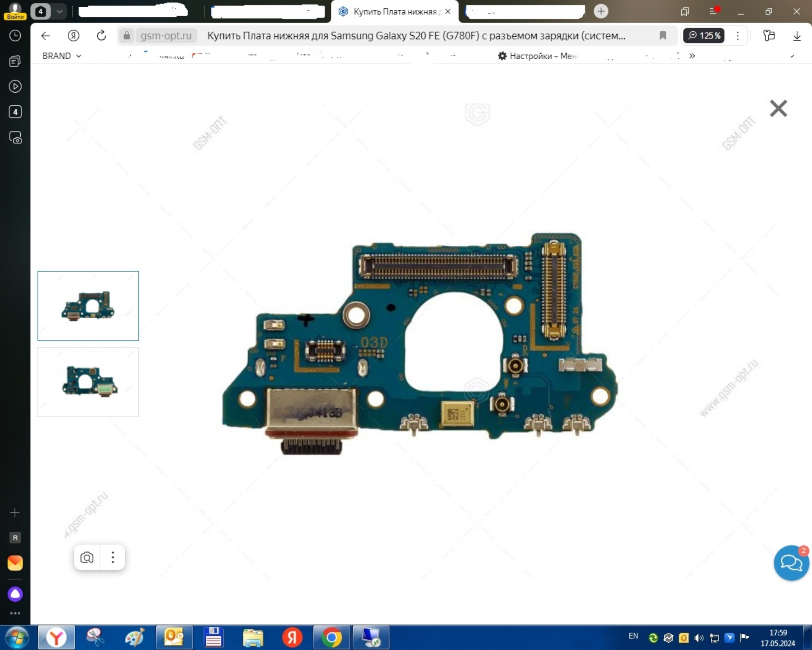The height and width of the screenshot is (650, 812).
Task: Open the video player icon in sidebar
Action: tap(15, 87)
